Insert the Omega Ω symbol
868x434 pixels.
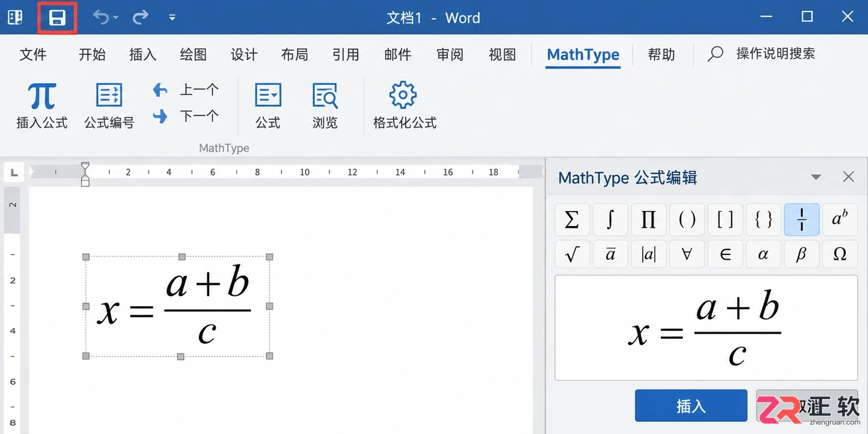[840, 254]
